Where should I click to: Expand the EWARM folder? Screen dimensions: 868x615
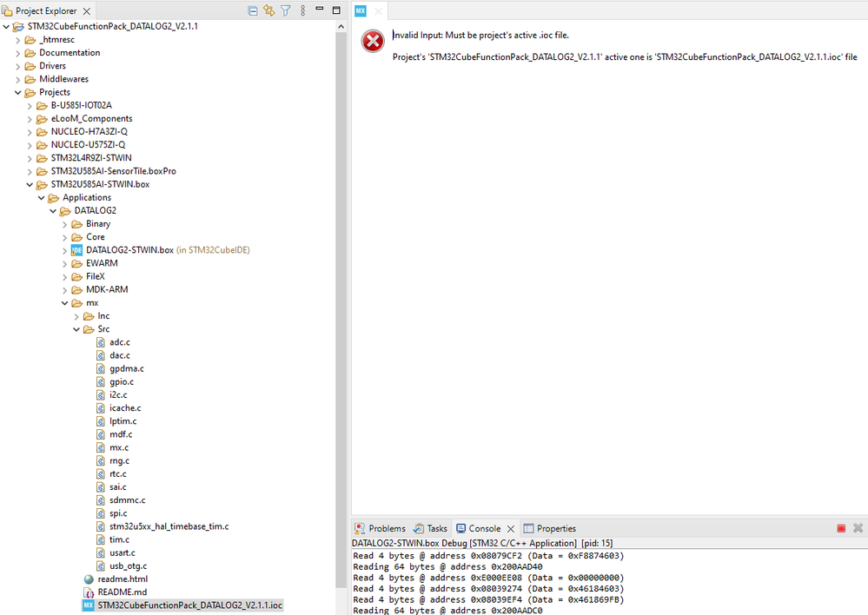65,263
